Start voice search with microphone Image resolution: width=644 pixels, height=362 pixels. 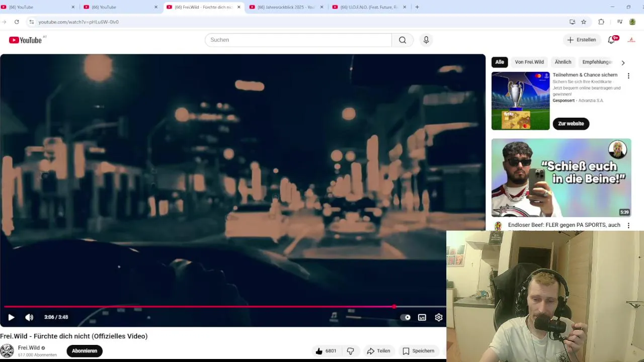[x=426, y=40]
